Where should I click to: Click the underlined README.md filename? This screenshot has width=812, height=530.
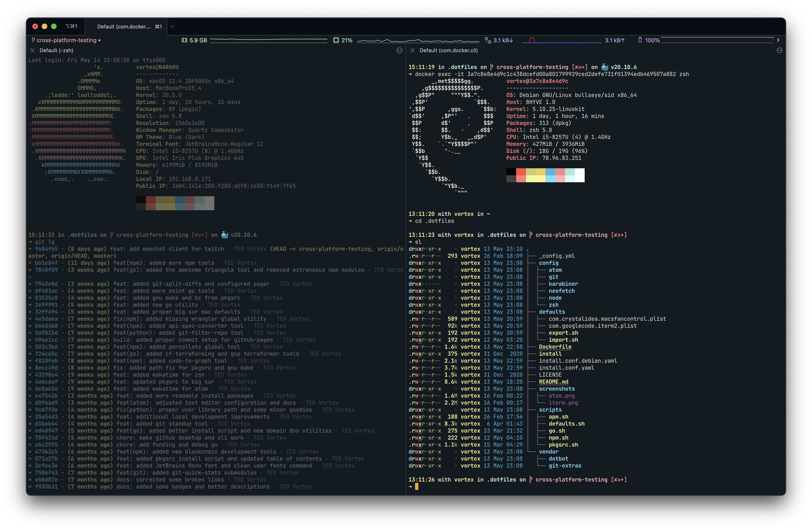pos(553,382)
